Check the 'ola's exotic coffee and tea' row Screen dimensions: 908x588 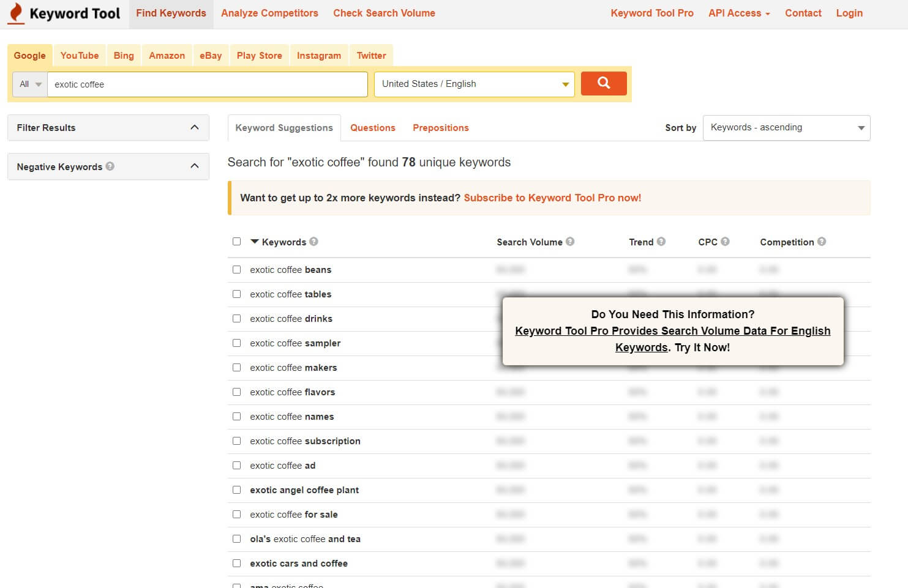point(236,538)
